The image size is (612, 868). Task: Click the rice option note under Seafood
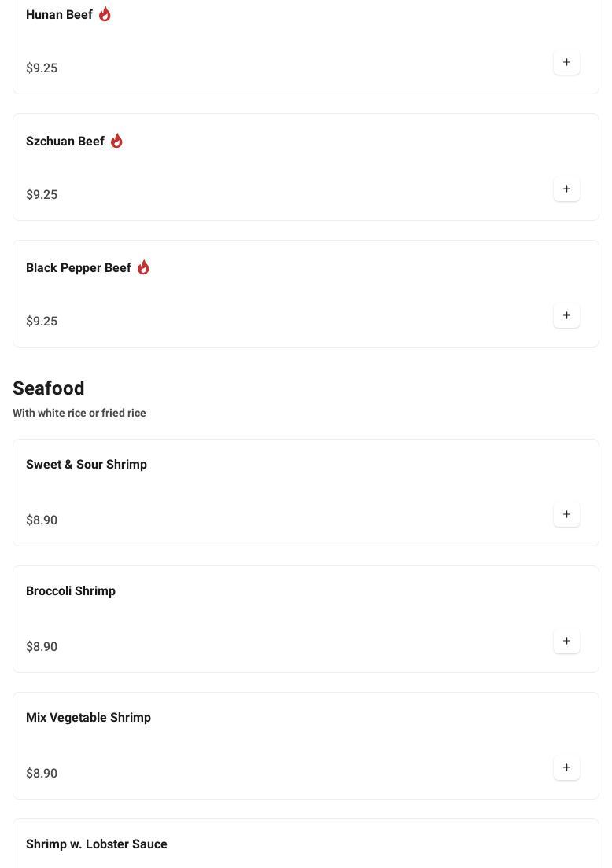click(x=79, y=414)
